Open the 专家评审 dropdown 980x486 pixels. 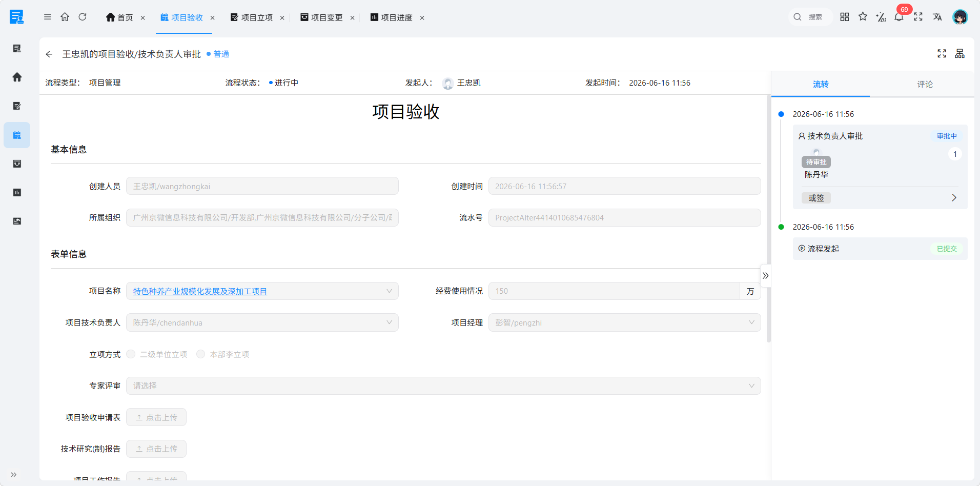coord(443,386)
